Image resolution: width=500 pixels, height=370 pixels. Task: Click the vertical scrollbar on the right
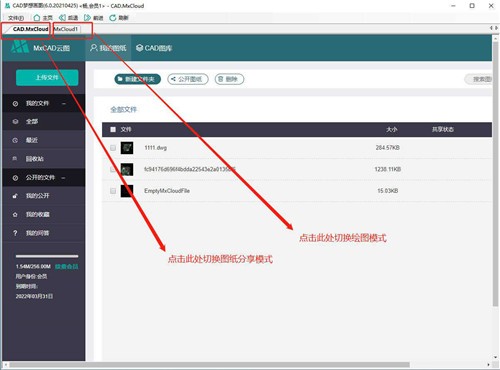[x=496, y=173]
